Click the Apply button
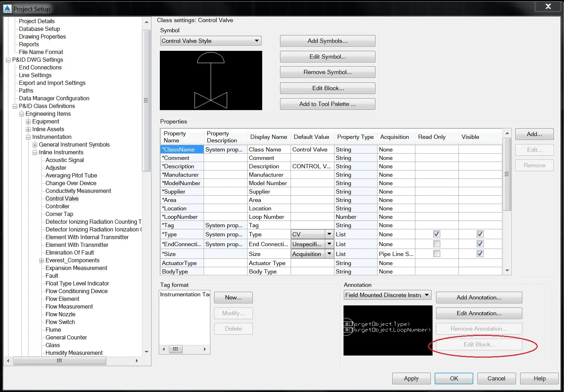 [x=411, y=378]
